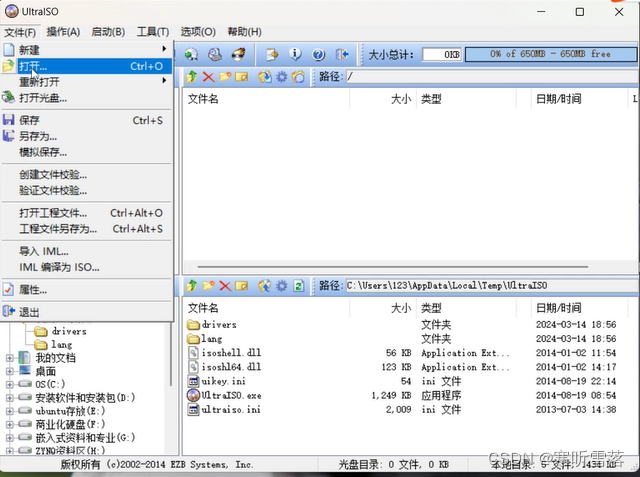The height and width of the screenshot is (477, 640).
Task: Choose IML 编译为 ISO... menu entry
Action: pyautogui.click(x=87, y=267)
